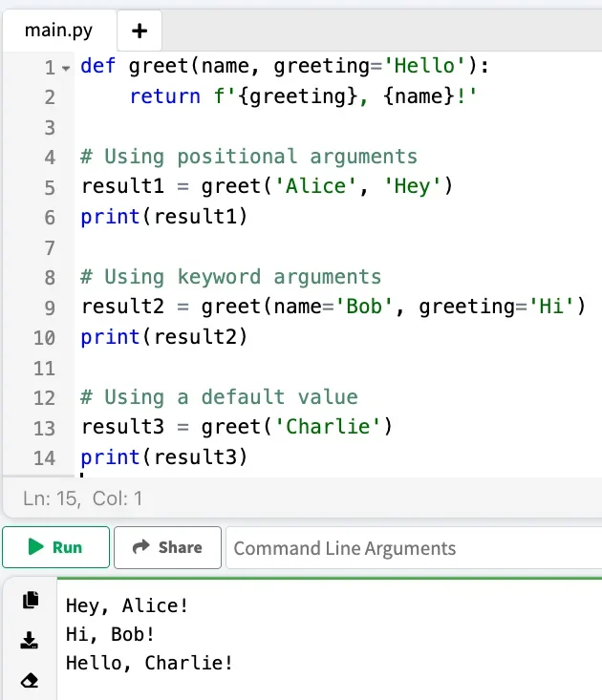
Task: Click the '# Using keyword arguments' comment
Action: click(x=231, y=277)
